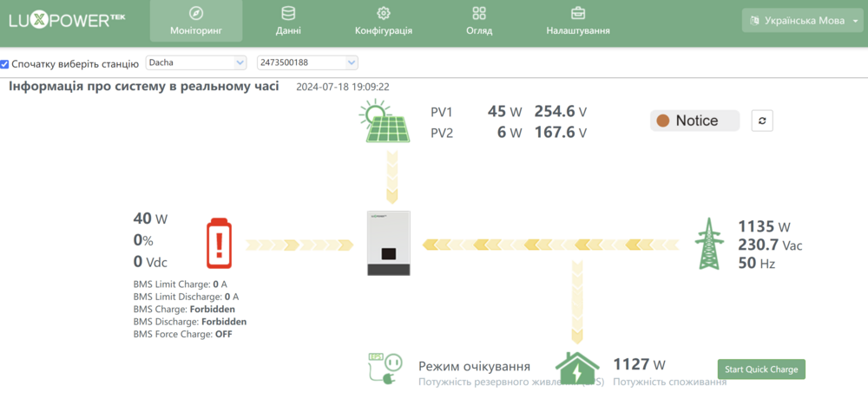Click the refresh icon button next to Notice
This screenshot has width=868, height=405.
pyautogui.click(x=762, y=121)
